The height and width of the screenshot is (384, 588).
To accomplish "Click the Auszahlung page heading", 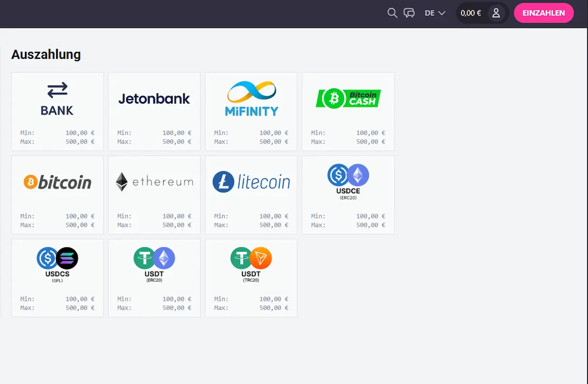I will coord(46,54).
